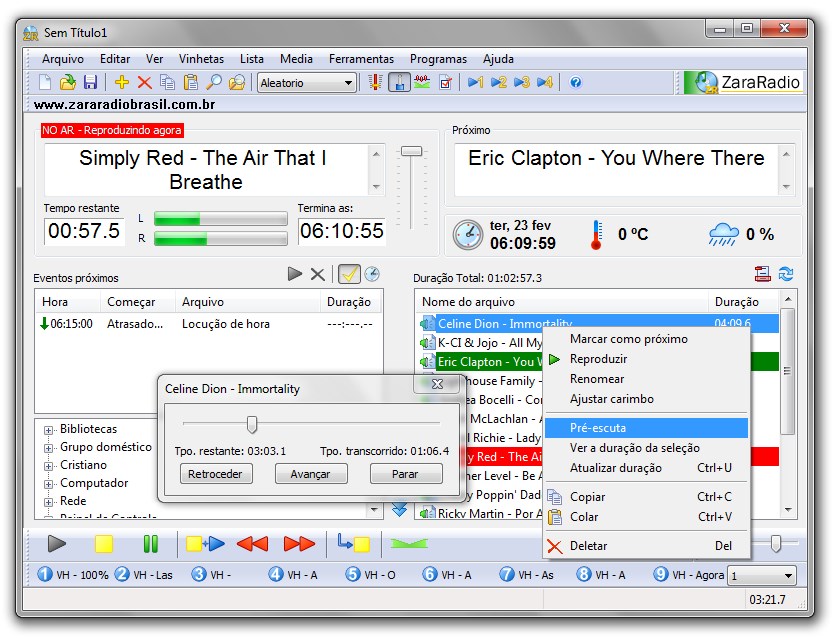834x638 pixels.
Task: Click the blue Help question mark icon
Action: (576, 83)
